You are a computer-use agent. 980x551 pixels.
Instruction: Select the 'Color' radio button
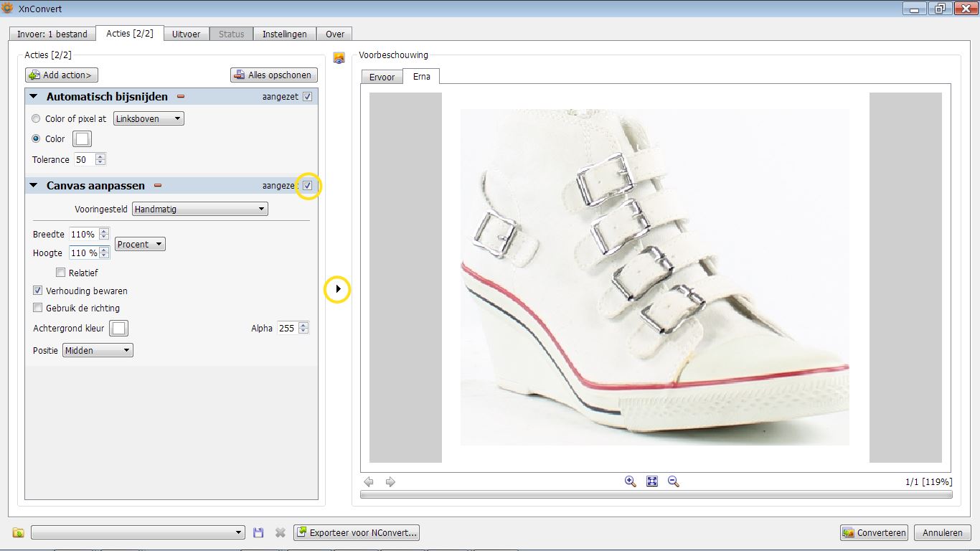coord(36,139)
